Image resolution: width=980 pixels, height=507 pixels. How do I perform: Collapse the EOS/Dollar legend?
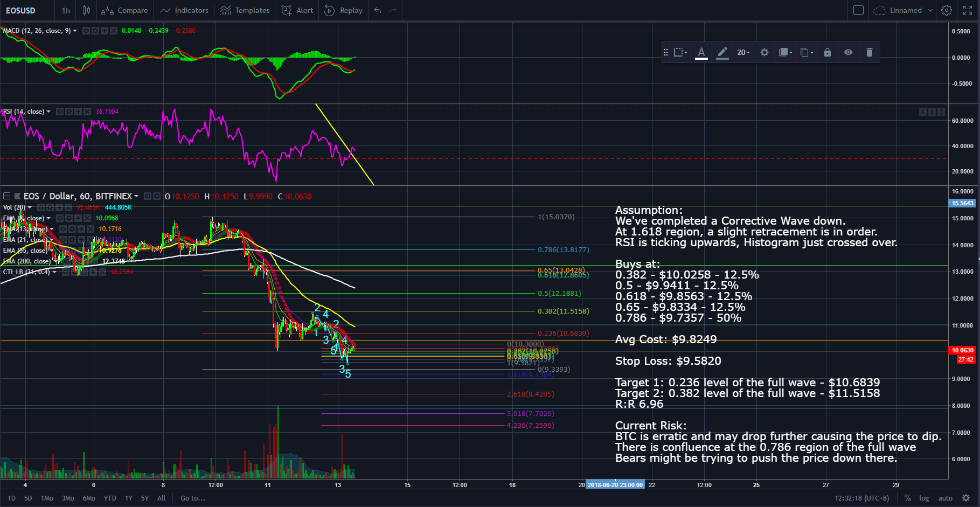pos(7,196)
